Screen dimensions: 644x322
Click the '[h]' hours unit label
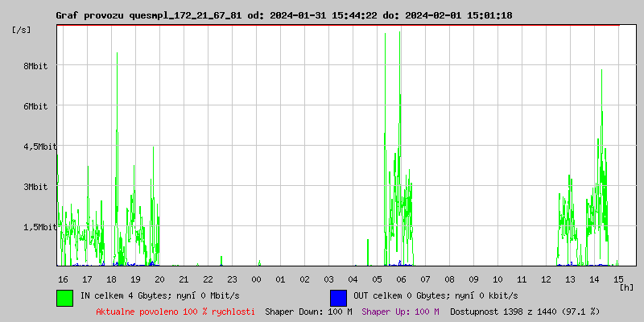point(627,287)
